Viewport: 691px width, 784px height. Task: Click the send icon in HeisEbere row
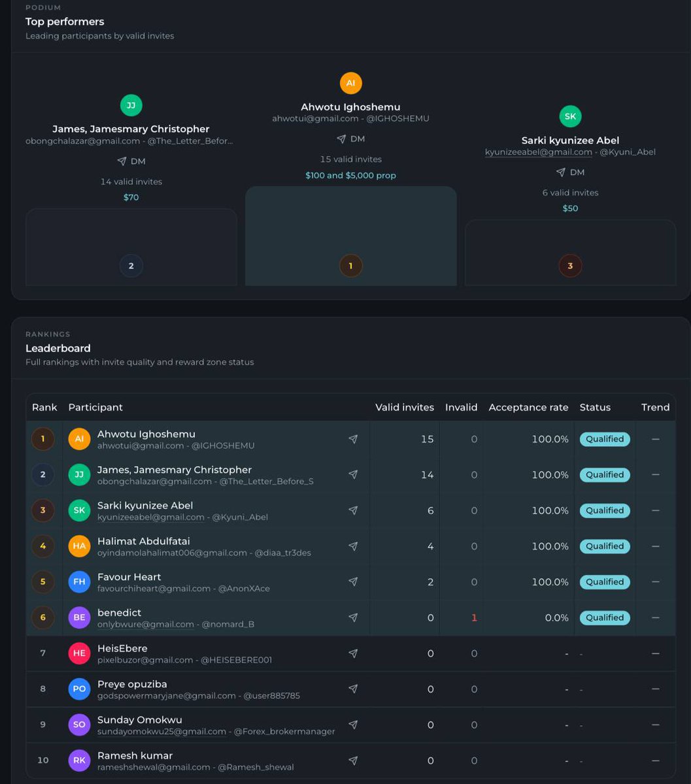353,653
